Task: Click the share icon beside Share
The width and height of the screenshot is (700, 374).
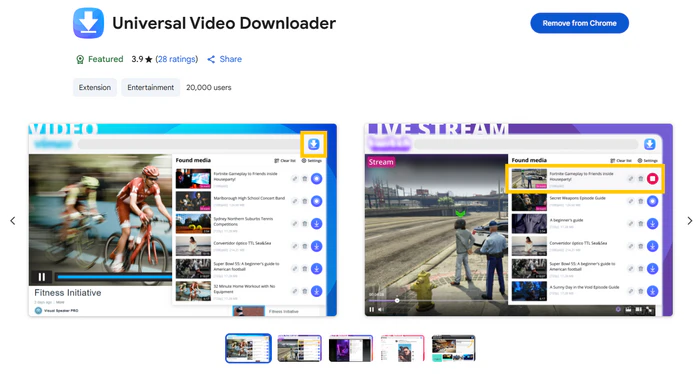Action: click(211, 59)
